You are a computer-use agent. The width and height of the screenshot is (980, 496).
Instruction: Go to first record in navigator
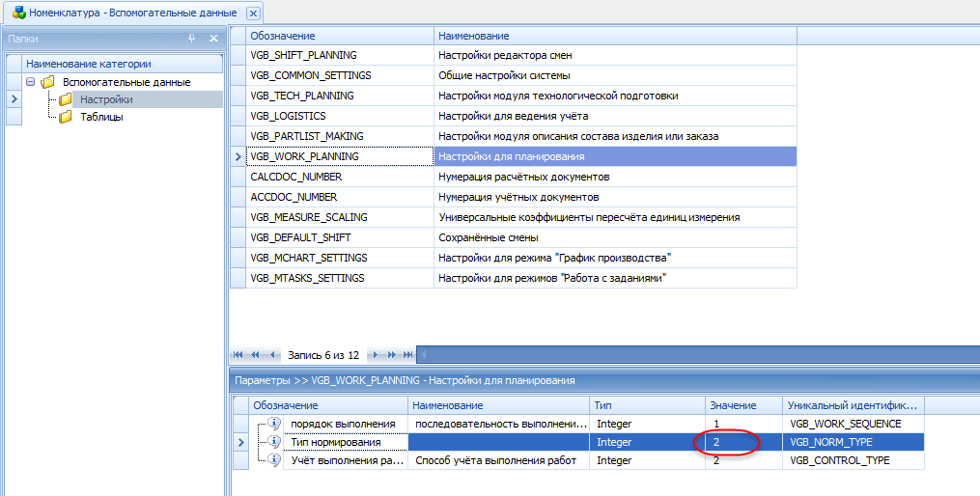coord(238,355)
